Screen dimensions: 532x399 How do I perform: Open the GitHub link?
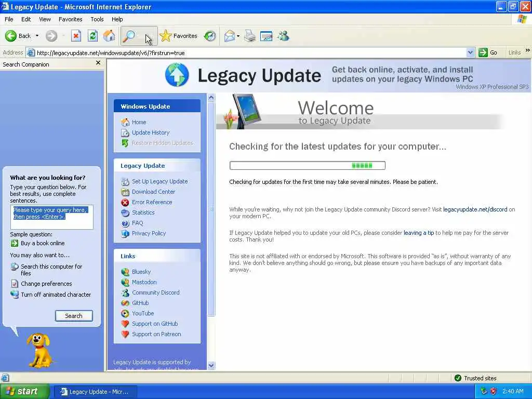pyautogui.click(x=135, y=303)
